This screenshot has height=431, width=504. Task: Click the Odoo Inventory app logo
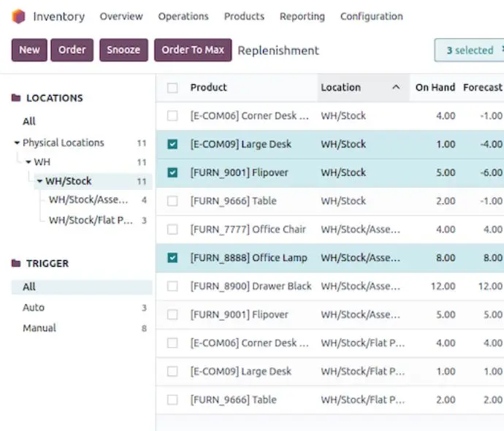tap(18, 16)
